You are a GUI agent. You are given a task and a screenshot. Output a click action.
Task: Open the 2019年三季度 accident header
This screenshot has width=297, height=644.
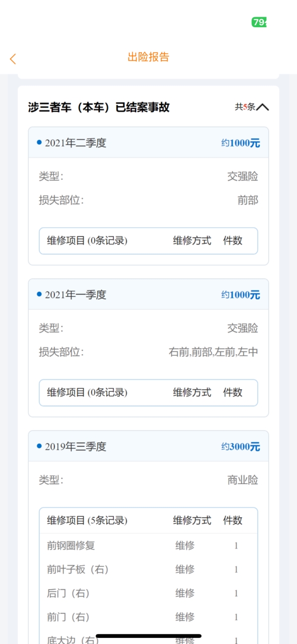pyautogui.click(x=148, y=446)
